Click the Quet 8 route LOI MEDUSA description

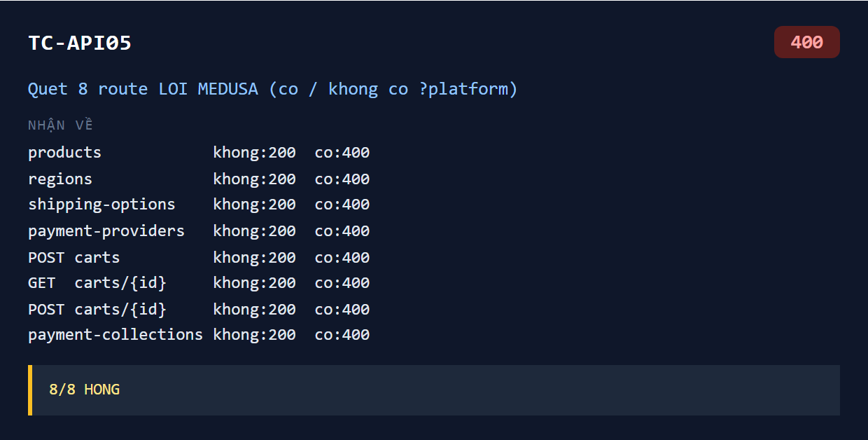click(x=272, y=89)
